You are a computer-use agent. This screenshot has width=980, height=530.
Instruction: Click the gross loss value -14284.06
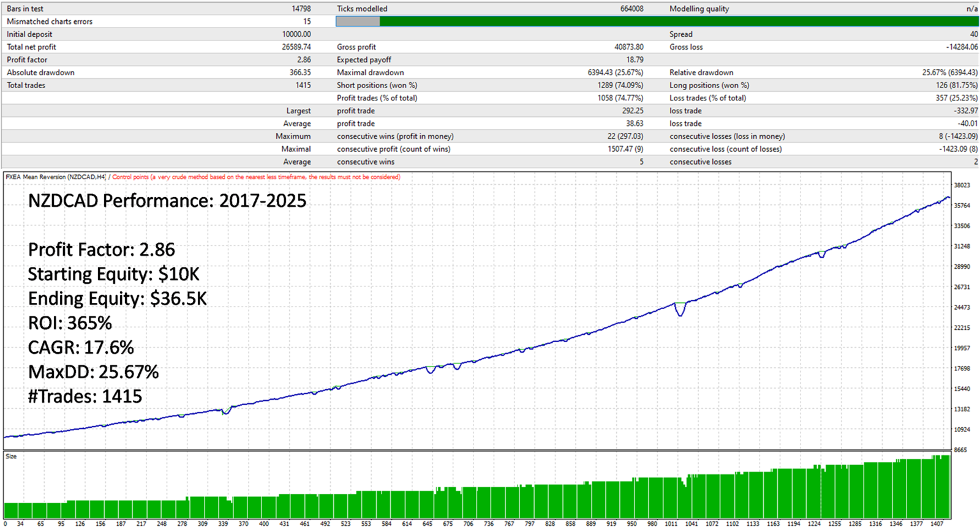coord(962,47)
